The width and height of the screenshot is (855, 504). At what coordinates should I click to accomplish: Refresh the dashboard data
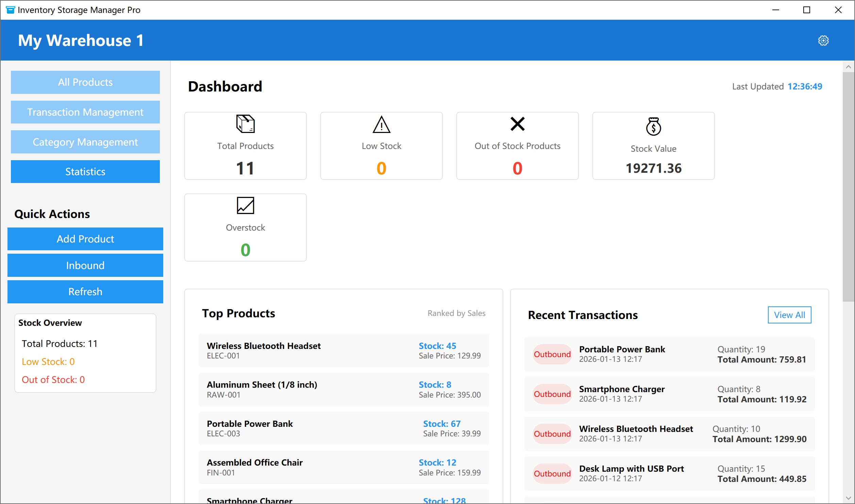(x=85, y=292)
